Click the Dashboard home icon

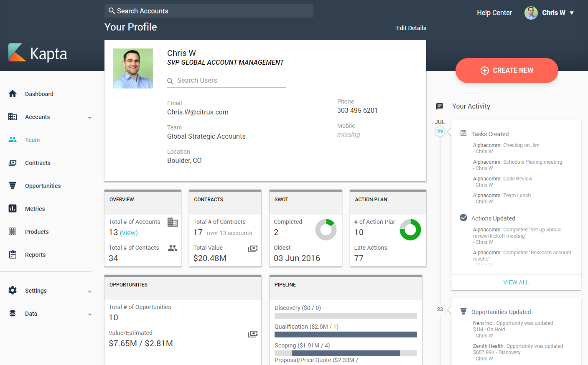13,94
